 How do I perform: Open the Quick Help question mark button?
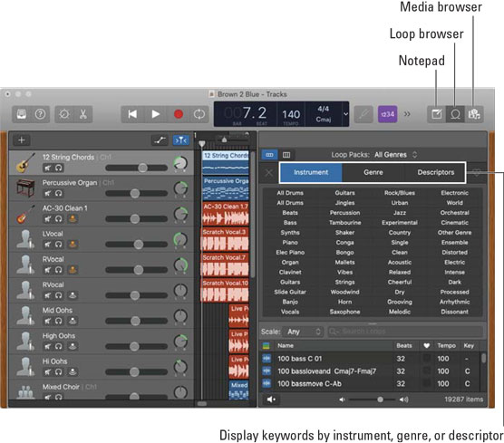pos(40,114)
